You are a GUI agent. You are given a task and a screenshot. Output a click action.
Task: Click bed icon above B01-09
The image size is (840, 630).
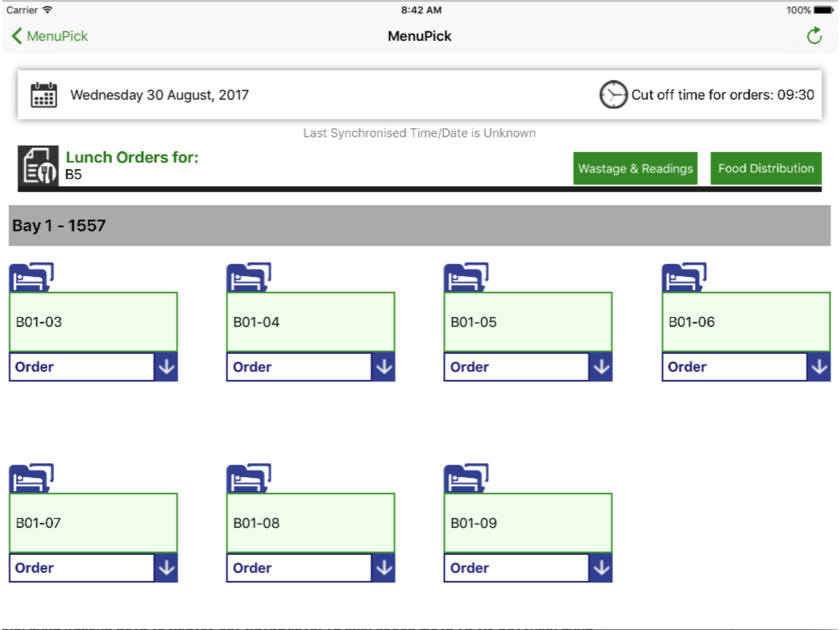pos(466,478)
